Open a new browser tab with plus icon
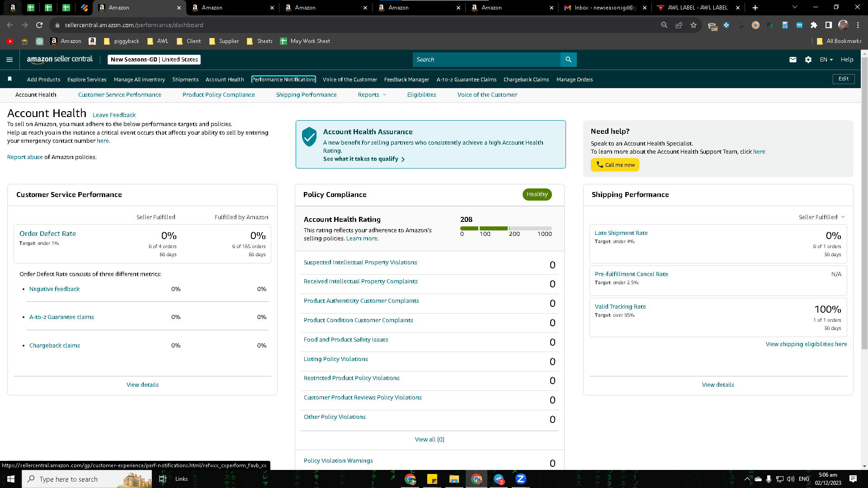The height and width of the screenshot is (488, 868). [755, 8]
